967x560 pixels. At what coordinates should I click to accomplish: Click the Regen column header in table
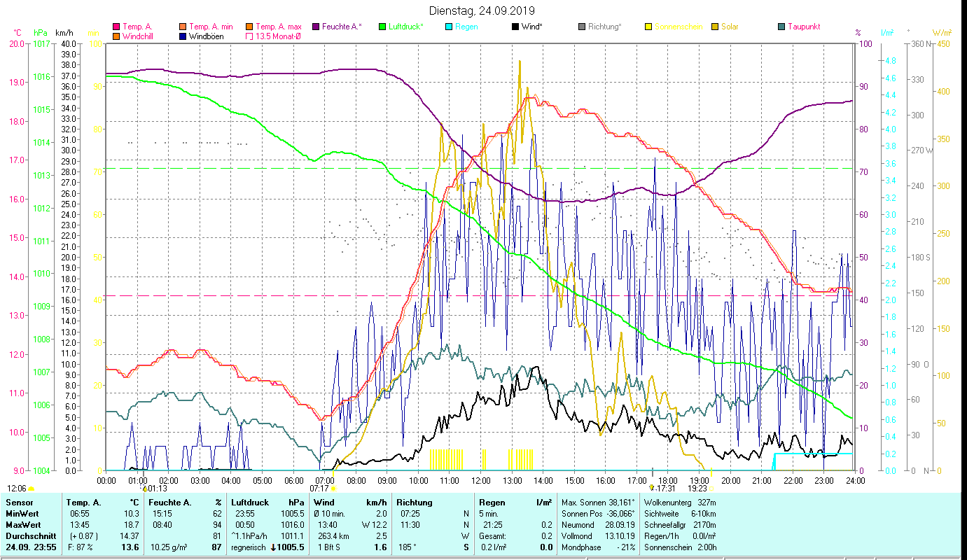(x=493, y=503)
